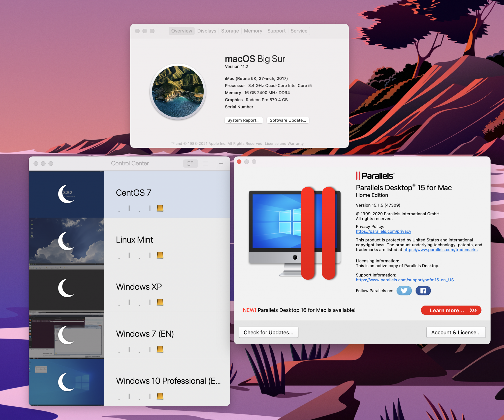The width and height of the screenshot is (504, 420).
Task: Click the Twitter icon next to Follow Parallels
Action: (x=404, y=291)
